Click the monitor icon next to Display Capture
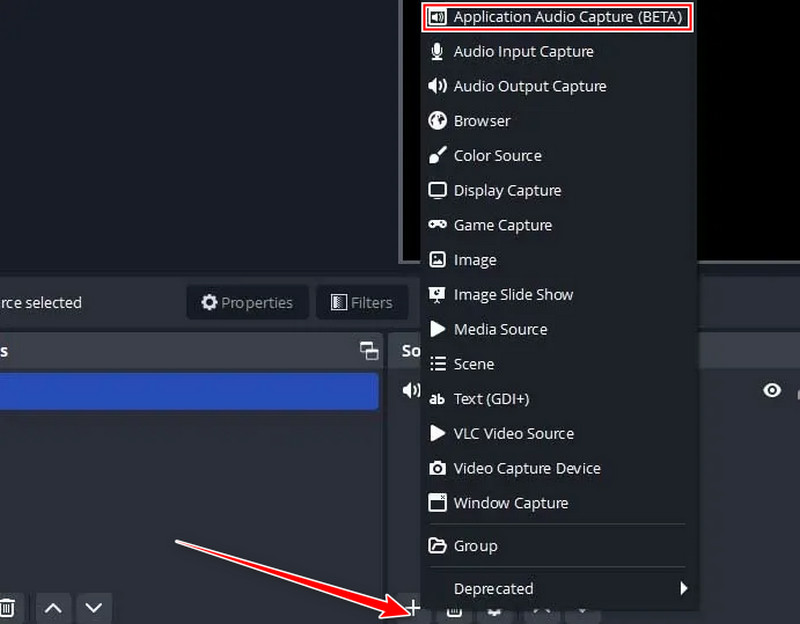 coord(437,190)
